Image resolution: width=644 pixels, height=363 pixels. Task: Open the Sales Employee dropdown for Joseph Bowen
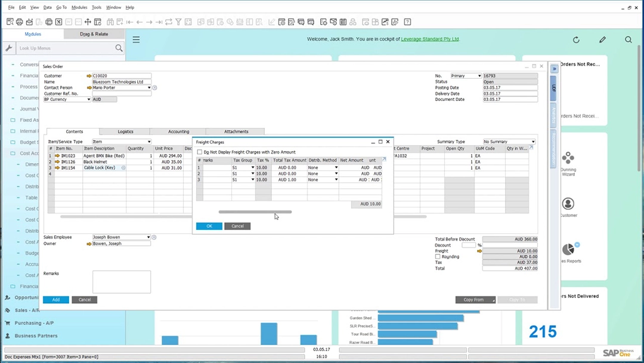(148, 237)
